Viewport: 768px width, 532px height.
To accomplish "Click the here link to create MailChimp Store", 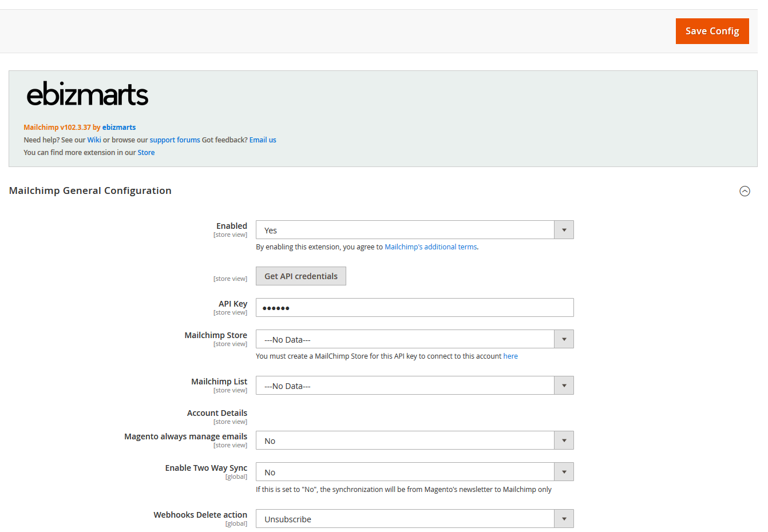I will pyautogui.click(x=510, y=355).
